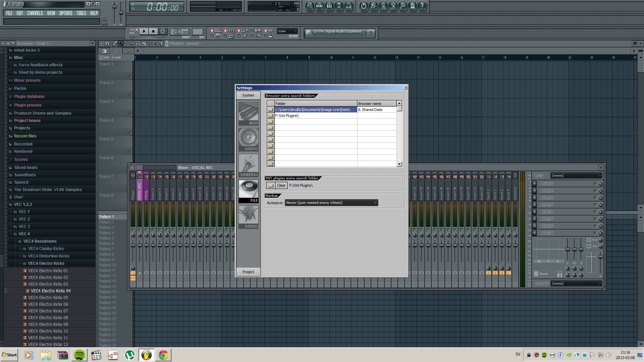Open the OPTIONS menu
This screenshot has width=644, height=362.
(66, 13)
